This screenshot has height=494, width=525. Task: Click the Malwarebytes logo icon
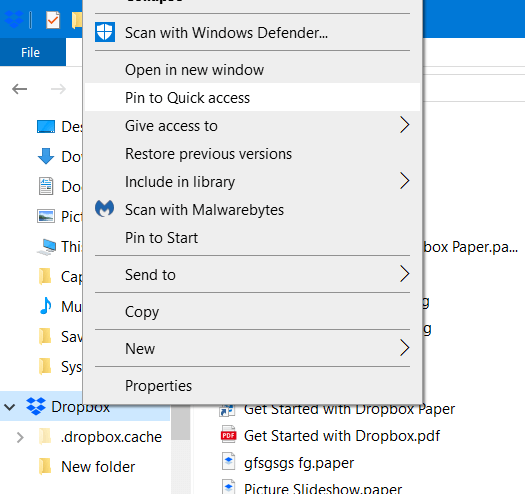(104, 209)
